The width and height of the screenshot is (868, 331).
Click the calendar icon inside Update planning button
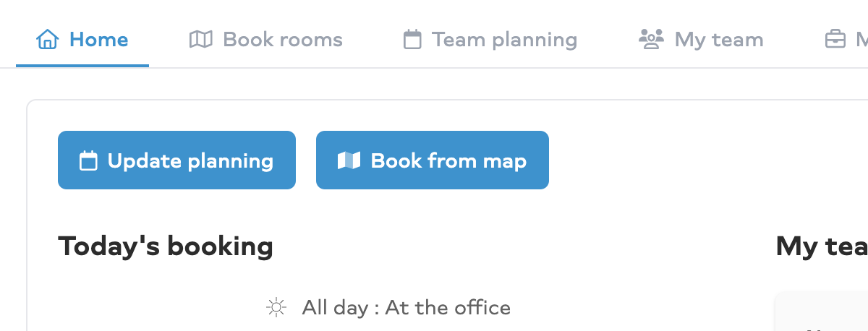(88, 160)
